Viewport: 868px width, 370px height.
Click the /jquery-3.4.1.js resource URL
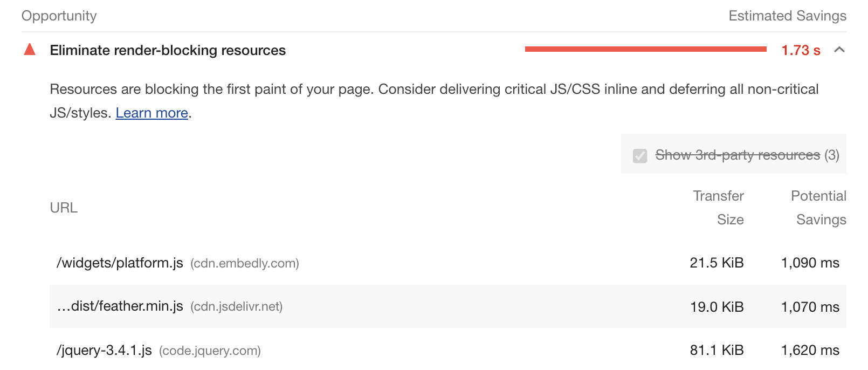click(x=104, y=351)
